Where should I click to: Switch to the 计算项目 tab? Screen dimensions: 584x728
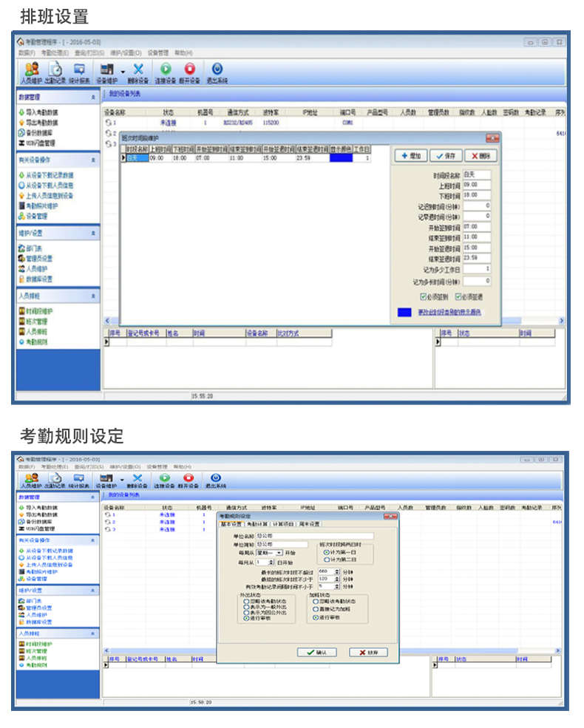click(282, 524)
